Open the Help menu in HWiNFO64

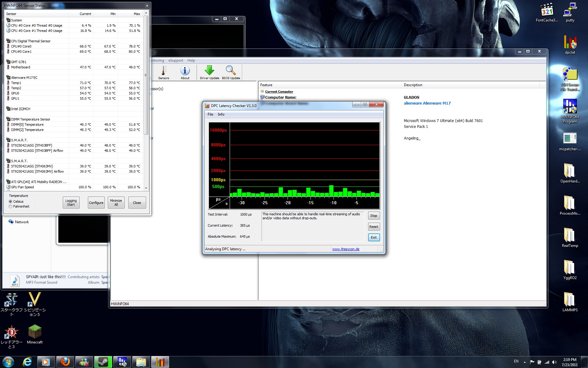191,60
